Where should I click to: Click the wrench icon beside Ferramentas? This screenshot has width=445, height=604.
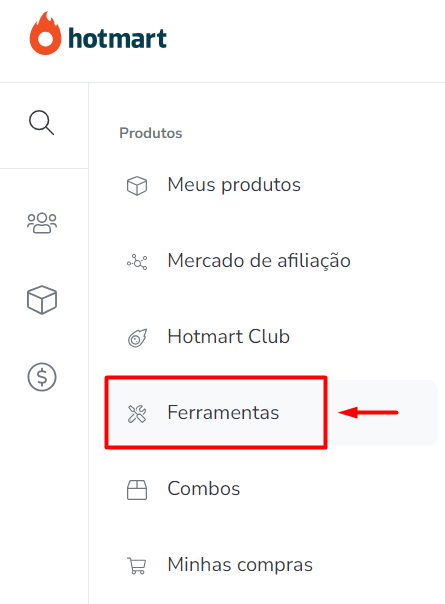137,414
